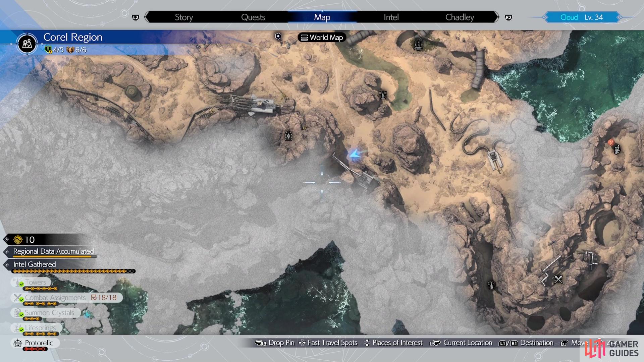Click the Fast Travel Spots prompt
Screen dimensions: 644x362
tap(328, 343)
